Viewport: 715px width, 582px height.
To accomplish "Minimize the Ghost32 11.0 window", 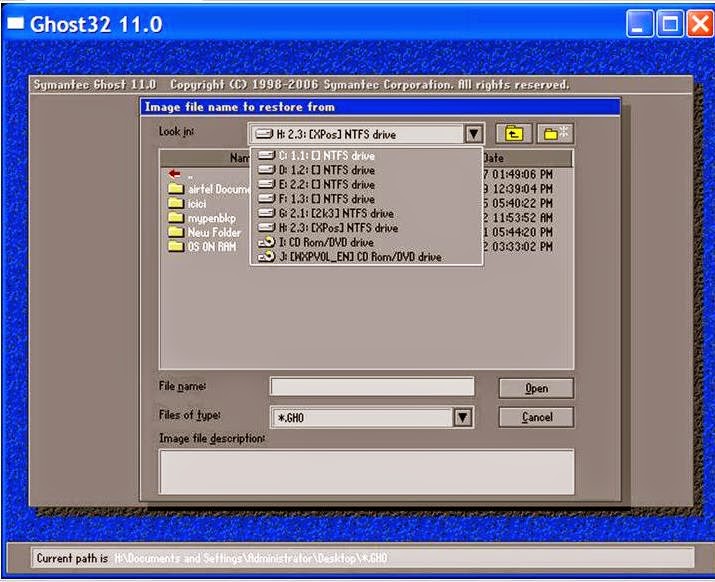I will tap(639, 23).
